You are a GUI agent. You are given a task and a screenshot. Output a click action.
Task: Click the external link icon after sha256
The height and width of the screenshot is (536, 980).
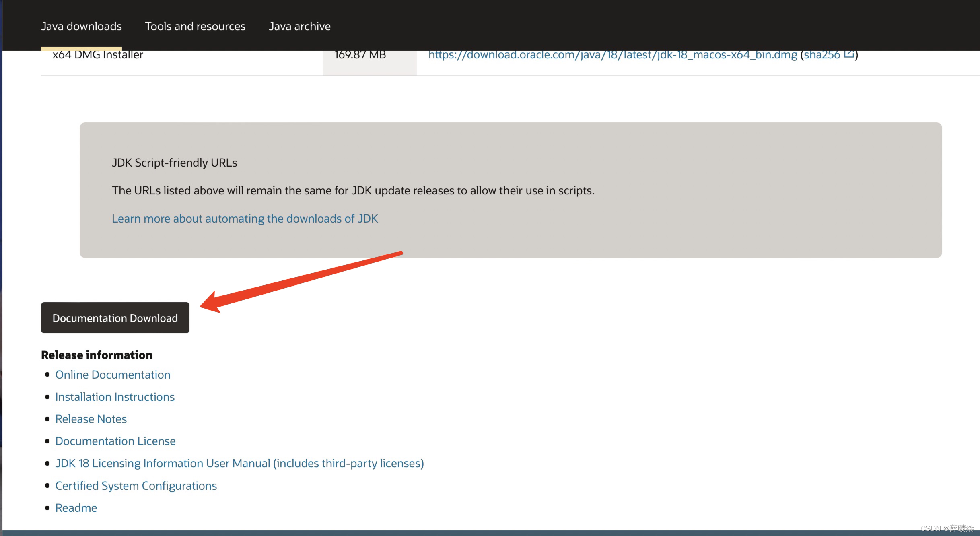pos(848,54)
